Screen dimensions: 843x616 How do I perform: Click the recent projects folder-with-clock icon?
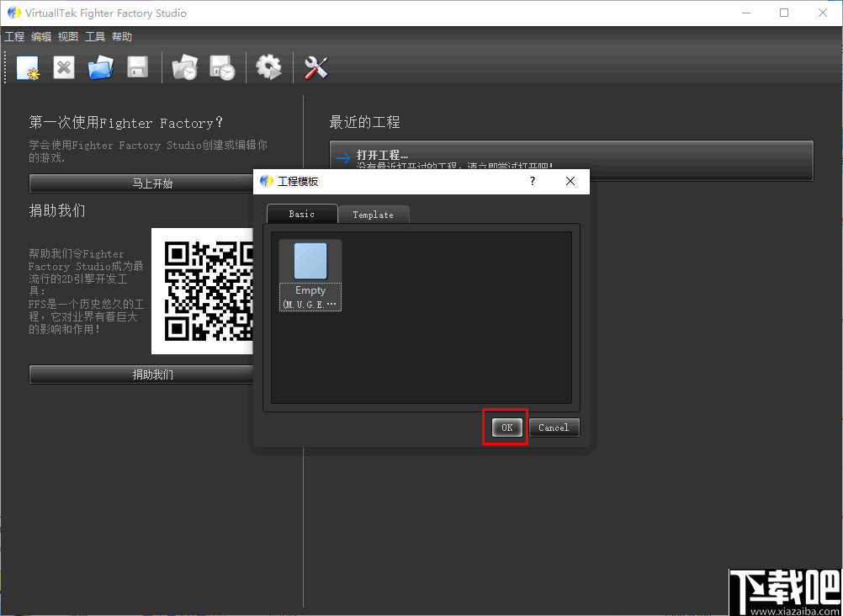pos(185,68)
